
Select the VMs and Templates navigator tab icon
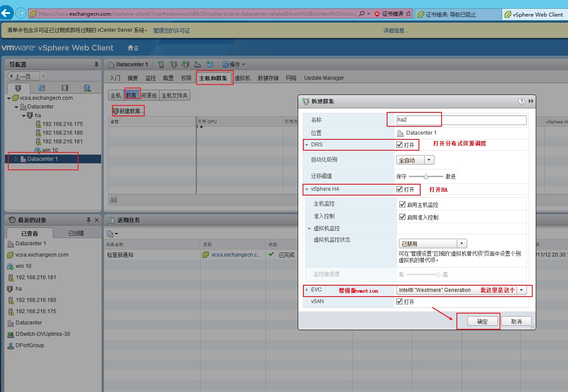42,88
